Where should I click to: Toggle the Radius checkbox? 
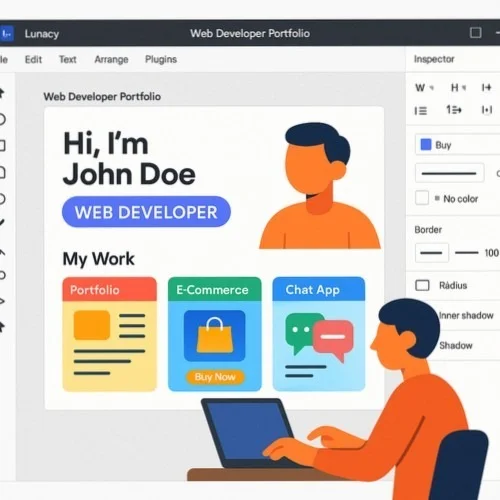(422, 285)
